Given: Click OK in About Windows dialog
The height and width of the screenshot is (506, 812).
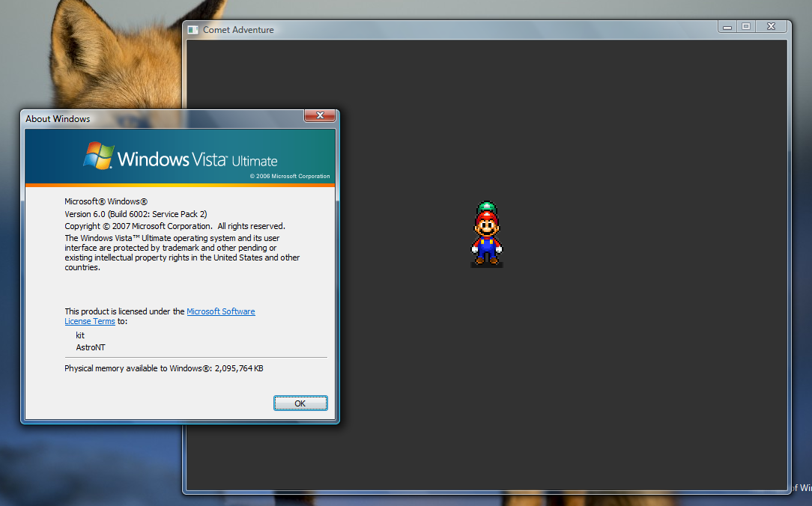Looking at the screenshot, I should tap(300, 403).
